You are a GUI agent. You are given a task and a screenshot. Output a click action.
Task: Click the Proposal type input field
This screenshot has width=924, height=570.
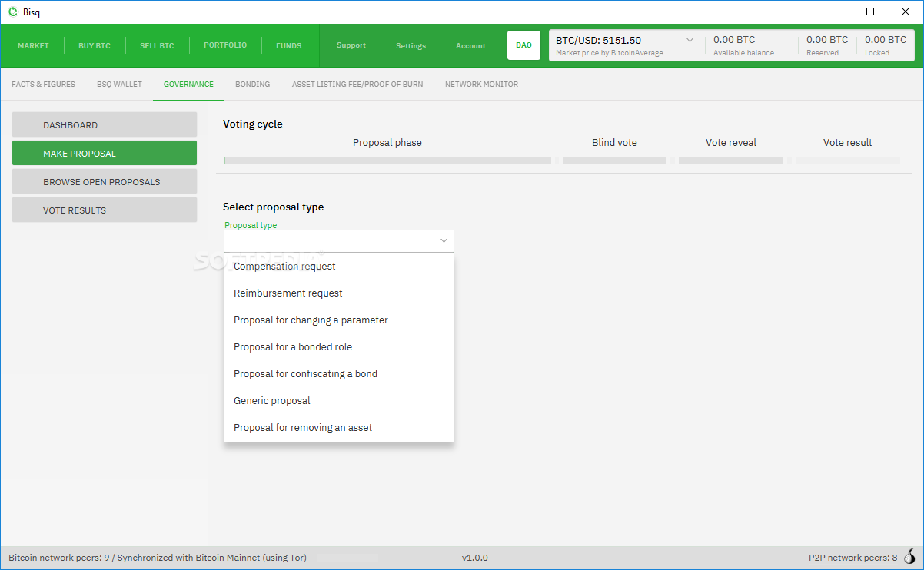339,240
